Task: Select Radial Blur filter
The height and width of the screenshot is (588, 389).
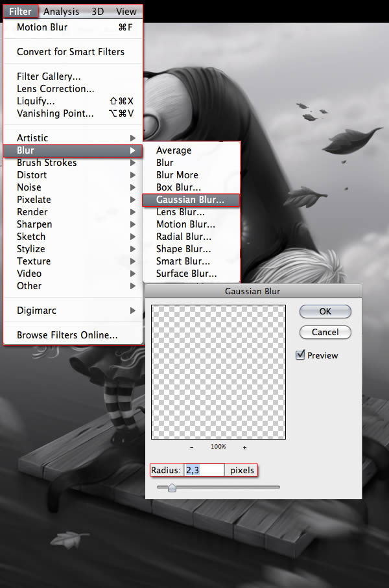Action: pyautogui.click(x=191, y=237)
